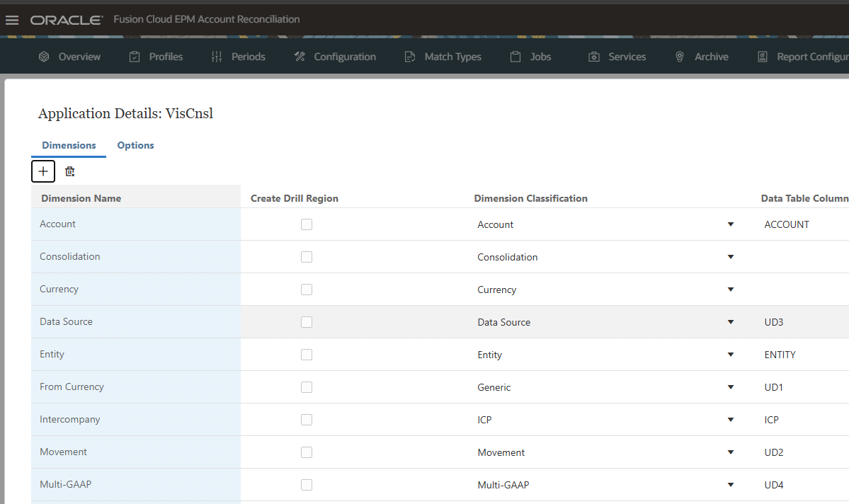Click the Match Types document icon
The width and height of the screenshot is (849, 504).
410,57
